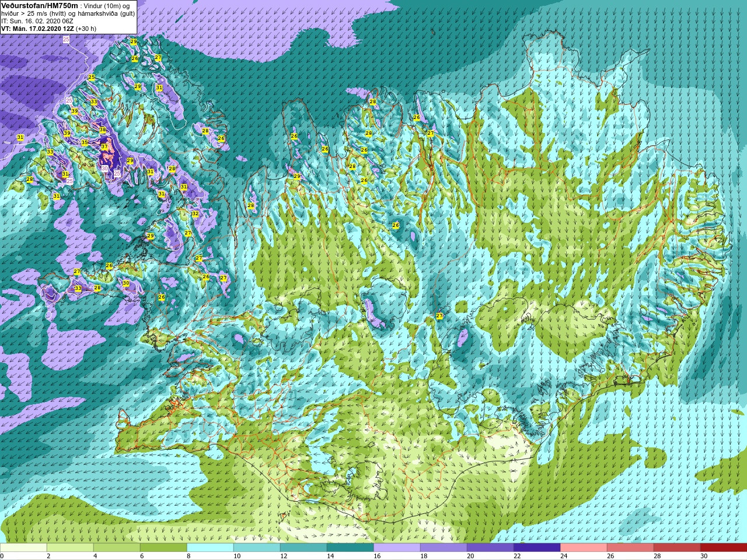Pick the 16–18 m/s lavender legend swatch
The image size is (747, 560).
click(x=397, y=547)
